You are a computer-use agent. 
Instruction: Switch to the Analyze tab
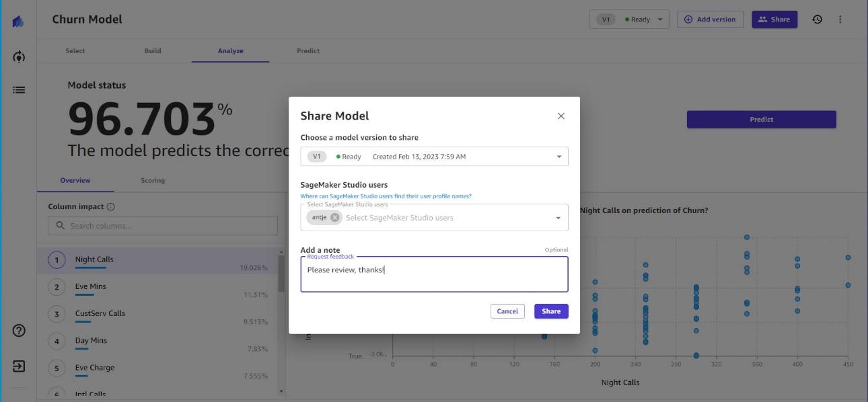point(231,51)
